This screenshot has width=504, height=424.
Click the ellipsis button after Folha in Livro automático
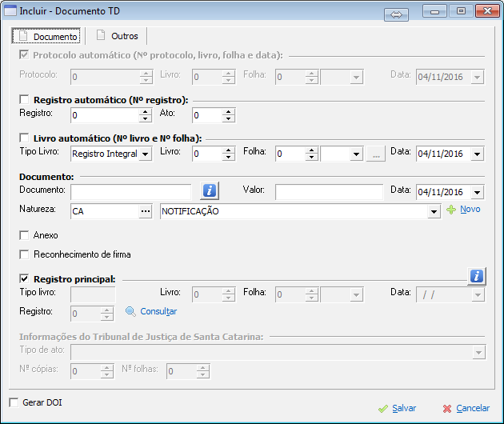[x=376, y=154]
